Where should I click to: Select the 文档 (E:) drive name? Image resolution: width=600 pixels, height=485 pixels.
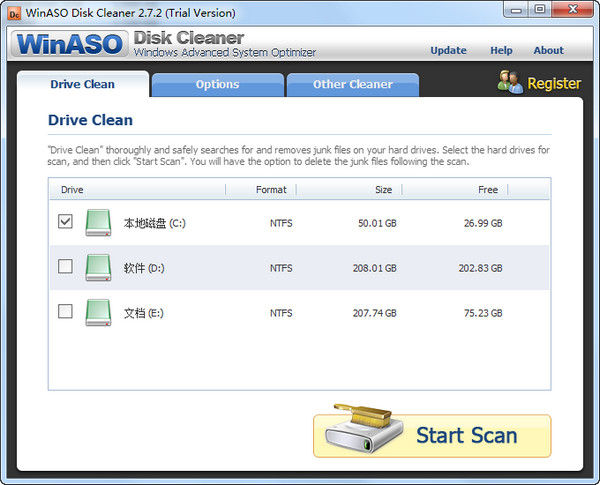(x=143, y=313)
